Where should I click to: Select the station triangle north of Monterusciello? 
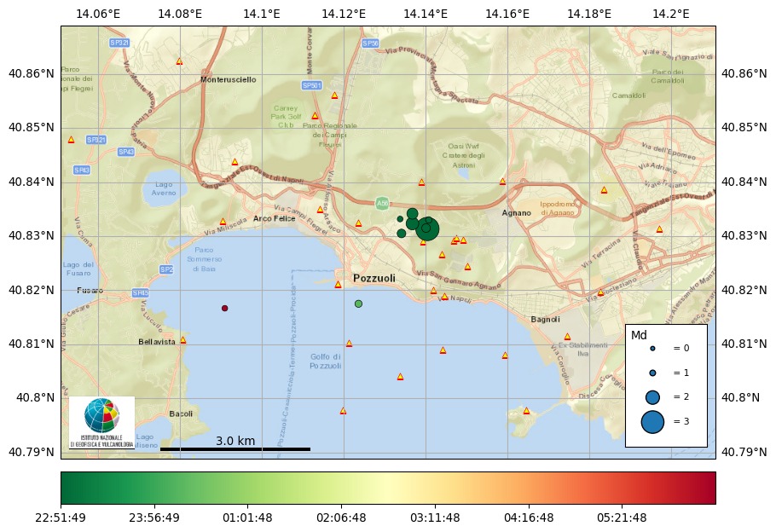coord(179,61)
